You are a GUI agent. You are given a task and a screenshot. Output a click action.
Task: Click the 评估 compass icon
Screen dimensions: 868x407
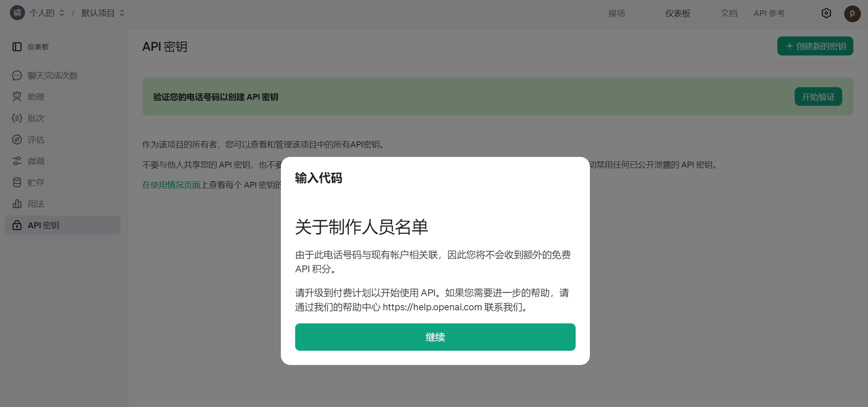17,139
